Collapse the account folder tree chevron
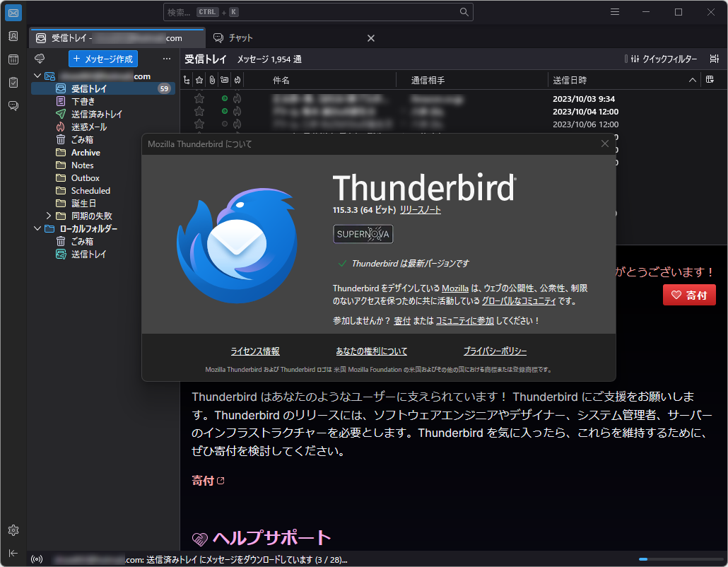728x567 pixels. 37,76
